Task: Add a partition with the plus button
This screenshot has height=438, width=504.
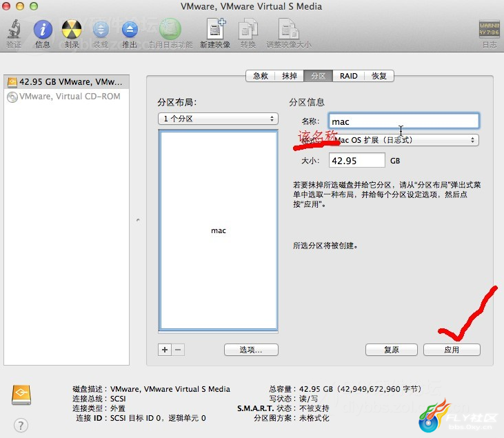Action: [x=165, y=350]
